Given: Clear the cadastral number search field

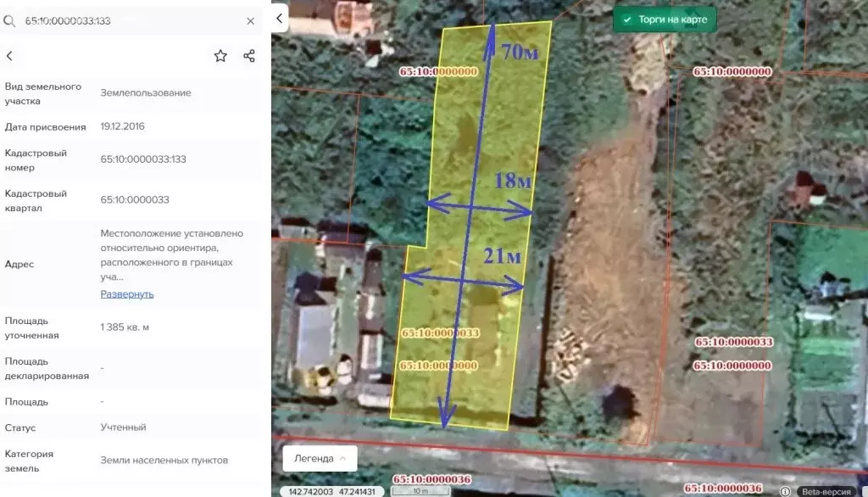Looking at the screenshot, I should [x=250, y=20].
